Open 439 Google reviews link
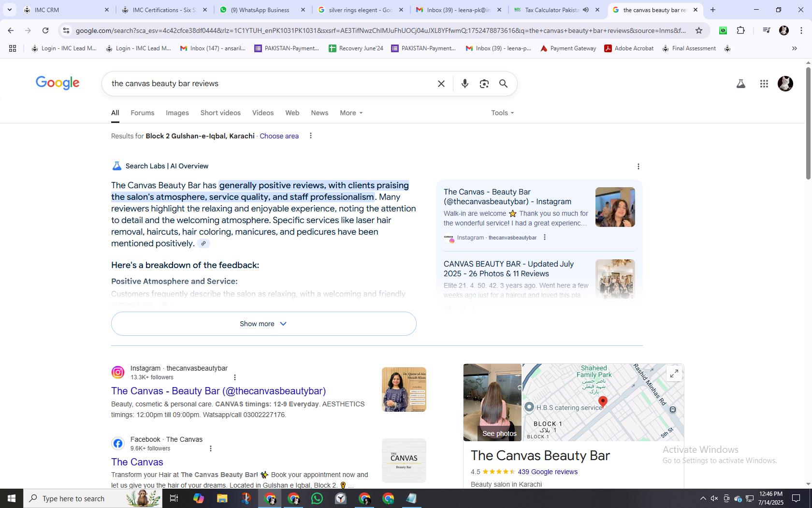Screen dimensions: 812x508 click(548, 472)
